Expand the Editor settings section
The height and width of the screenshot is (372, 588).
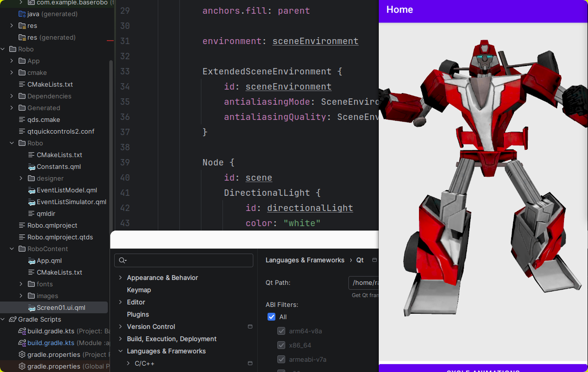pos(121,302)
